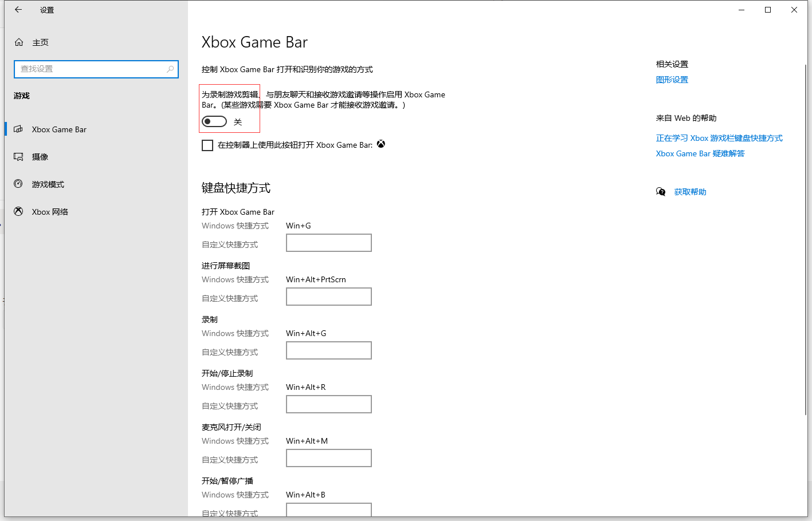Click the custom shortcut field for 进行屏幕截图
This screenshot has width=812, height=521.
click(x=328, y=297)
